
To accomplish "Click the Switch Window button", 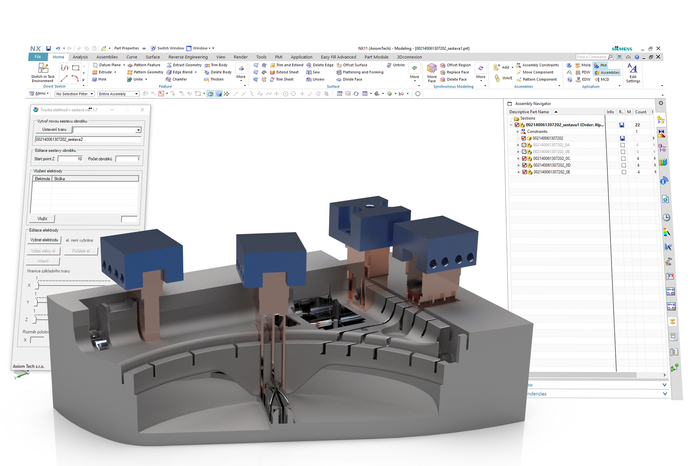I will point(167,48).
